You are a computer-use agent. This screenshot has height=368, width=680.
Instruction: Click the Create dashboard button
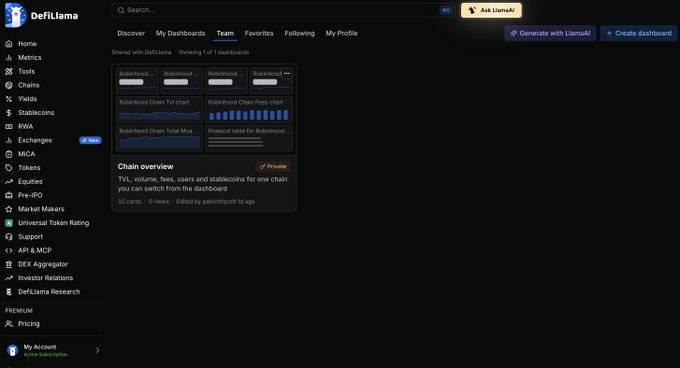pos(638,33)
